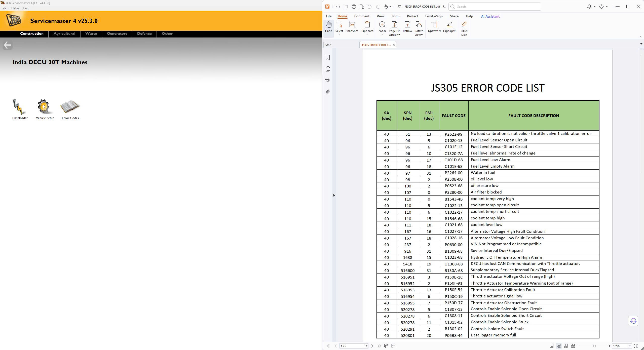
Task: Click the Foxit search field
Action: 495,7
